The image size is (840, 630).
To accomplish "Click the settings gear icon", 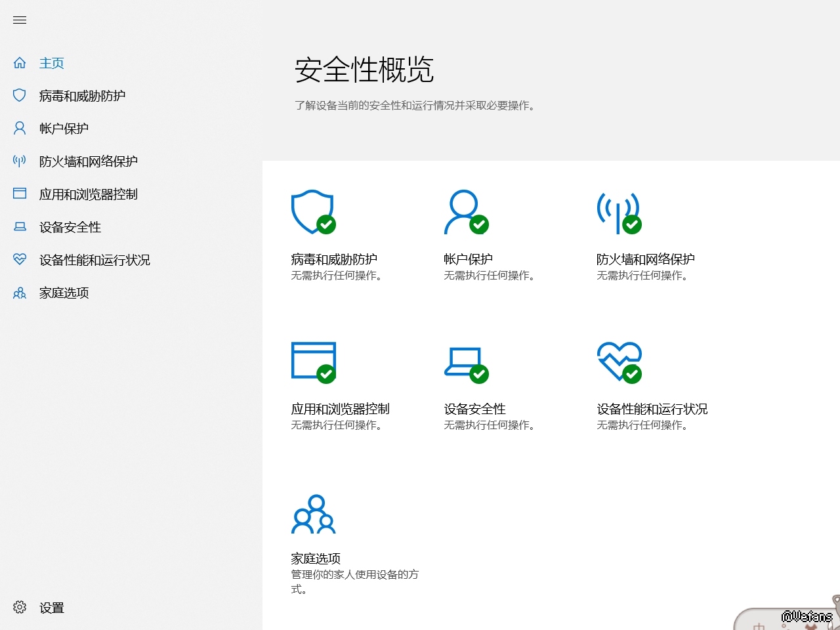I will tap(20, 607).
